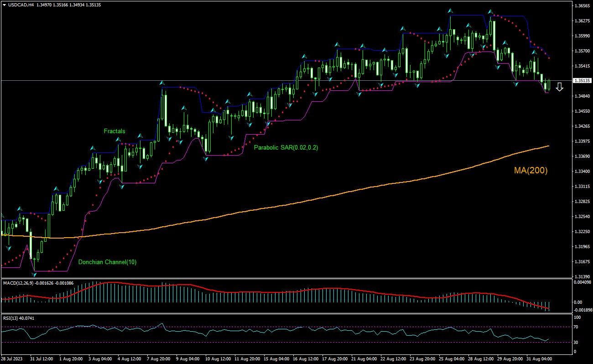593x364 pixels.
Task: Click the 28 Jul 2023 axis timestamp
Action: click(x=14, y=359)
